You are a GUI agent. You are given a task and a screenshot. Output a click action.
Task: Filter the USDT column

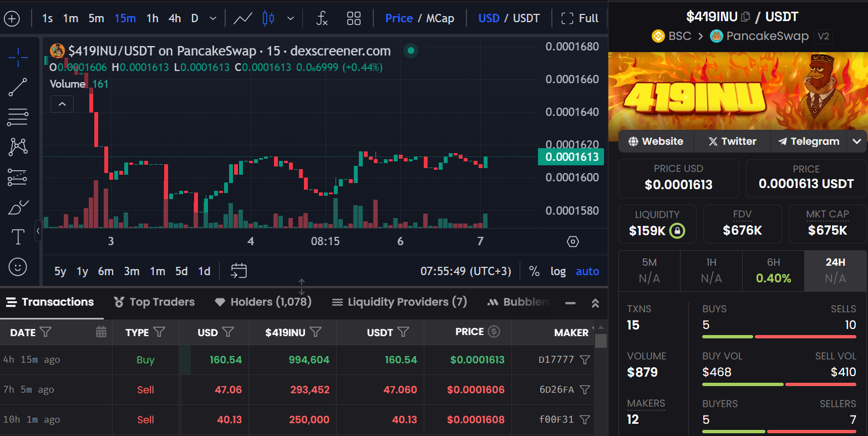(x=403, y=332)
